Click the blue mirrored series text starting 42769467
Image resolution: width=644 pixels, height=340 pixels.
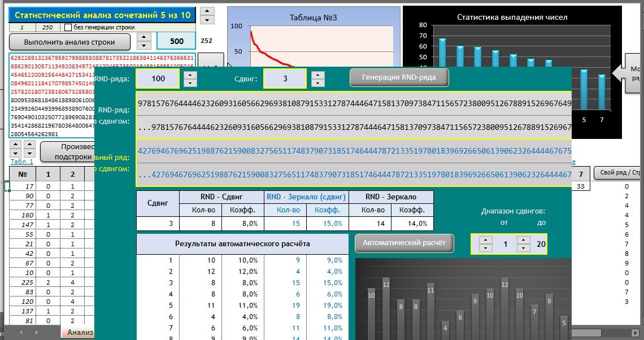point(354,151)
